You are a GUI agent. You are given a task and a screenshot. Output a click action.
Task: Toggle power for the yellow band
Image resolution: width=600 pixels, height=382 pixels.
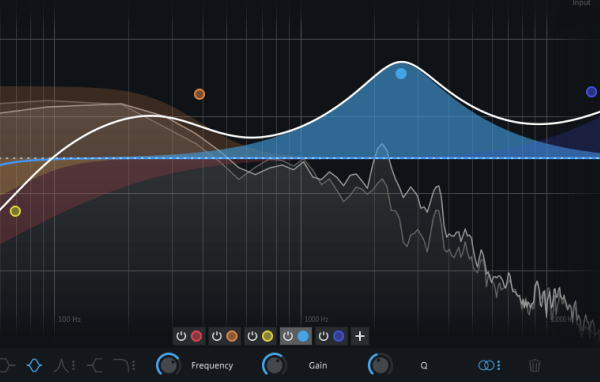(252, 336)
